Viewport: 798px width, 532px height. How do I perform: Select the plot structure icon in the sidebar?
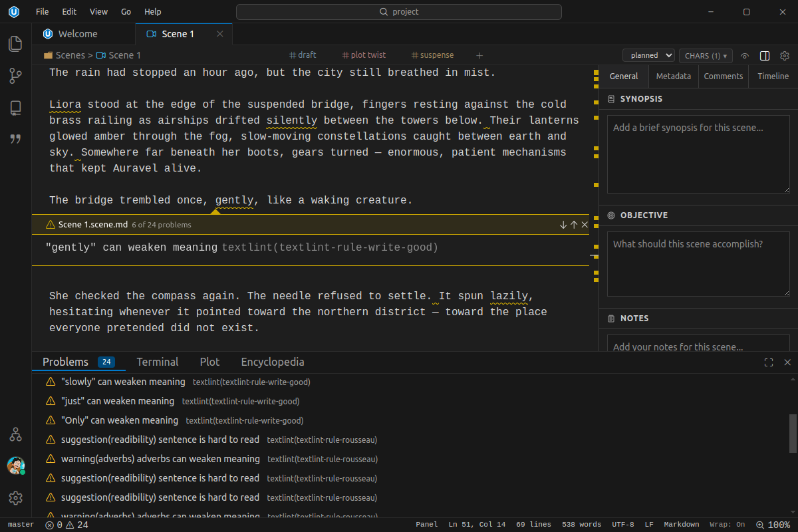15,75
